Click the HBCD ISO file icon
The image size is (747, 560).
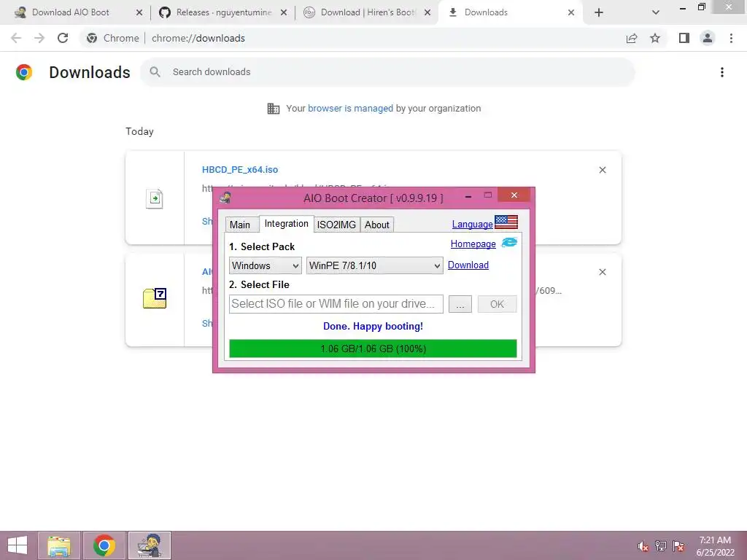click(x=155, y=198)
